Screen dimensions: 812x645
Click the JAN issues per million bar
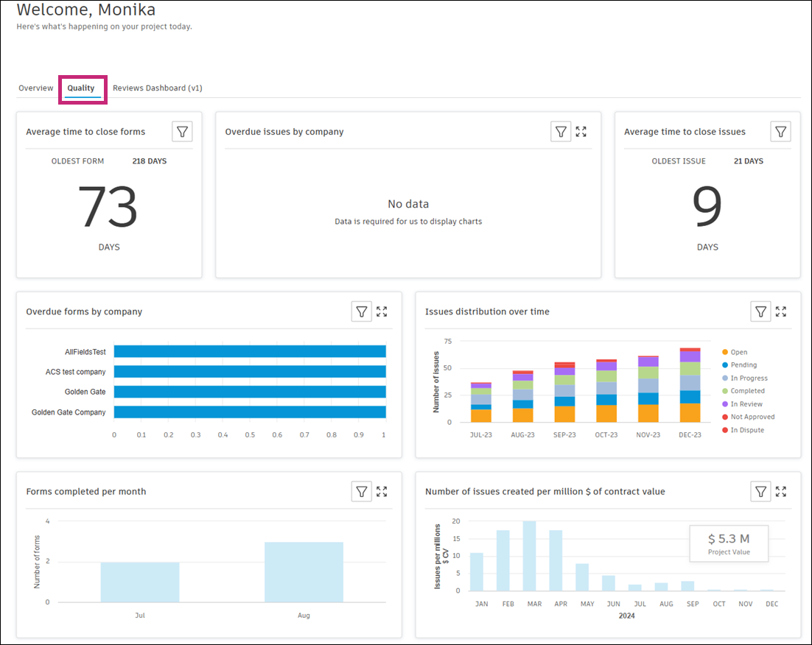click(477, 572)
